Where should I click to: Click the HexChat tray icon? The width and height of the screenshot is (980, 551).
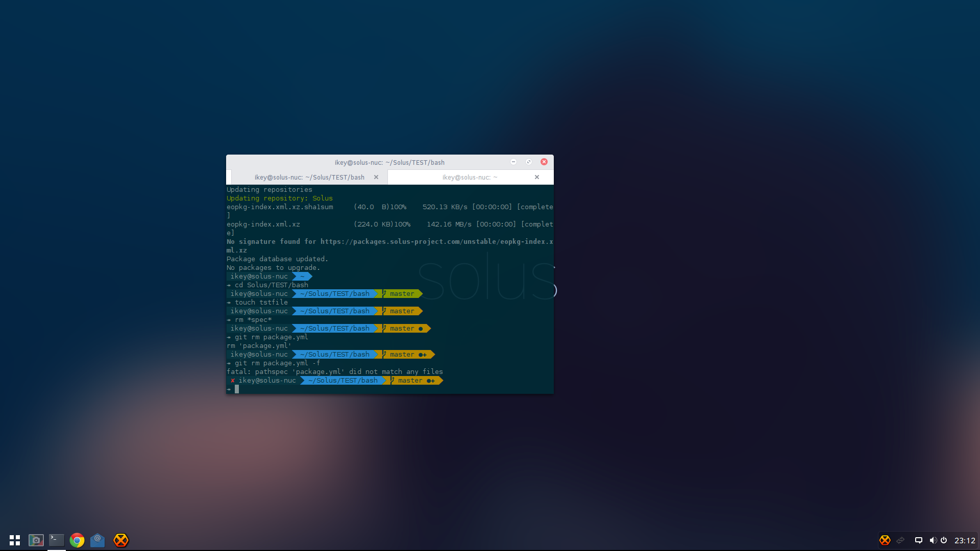(885, 540)
